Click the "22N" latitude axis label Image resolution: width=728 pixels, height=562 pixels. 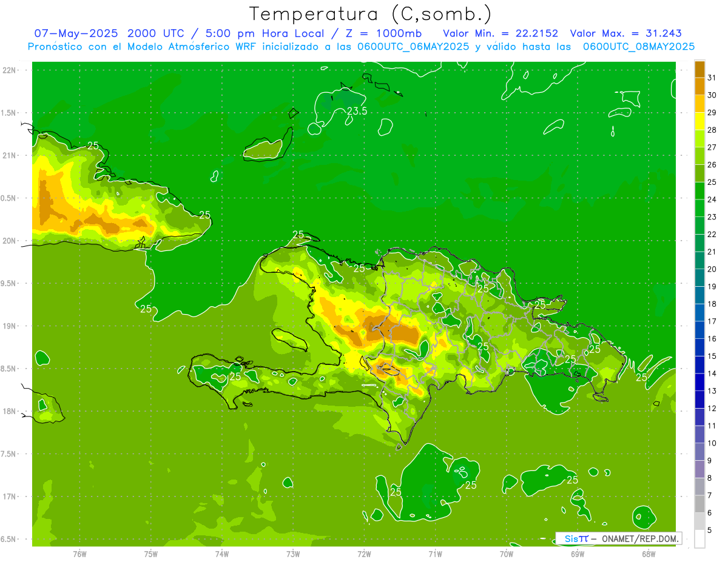tap(9, 70)
